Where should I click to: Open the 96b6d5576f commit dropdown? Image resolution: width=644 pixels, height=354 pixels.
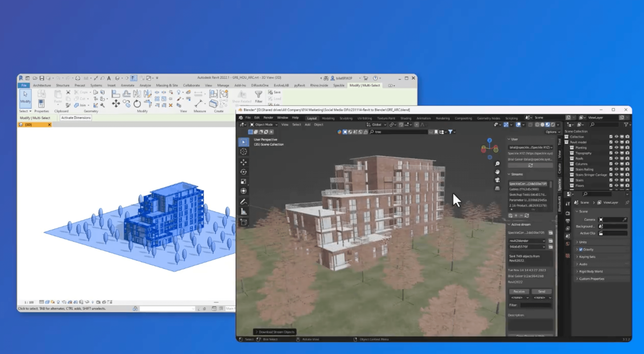tap(527, 247)
